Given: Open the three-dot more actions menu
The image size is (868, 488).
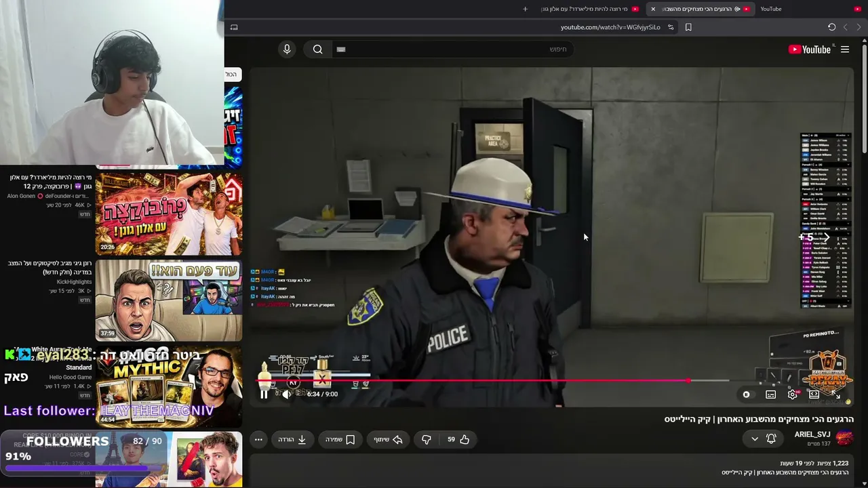Looking at the screenshot, I should pos(258,439).
